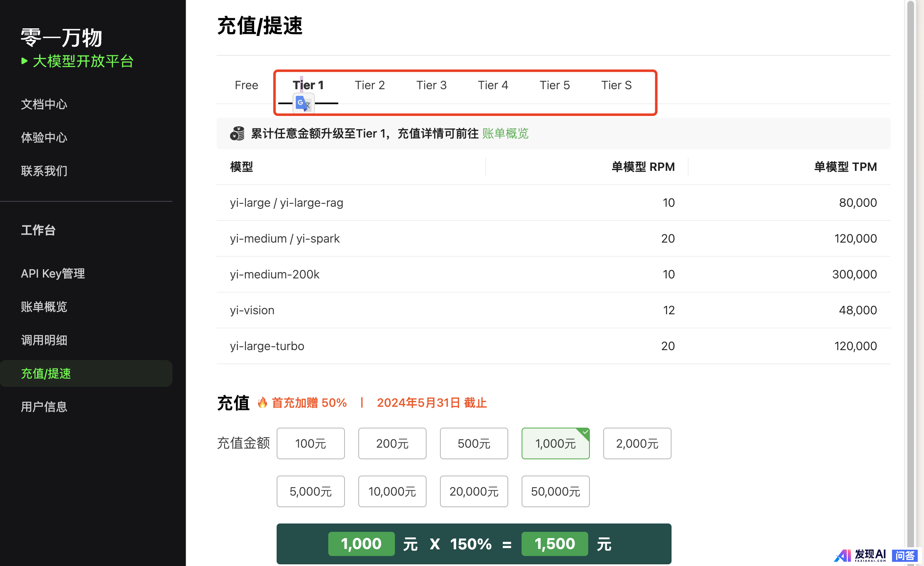Select the 100元 recharge amount
This screenshot has width=924, height=566.
(x=310, y=443)
